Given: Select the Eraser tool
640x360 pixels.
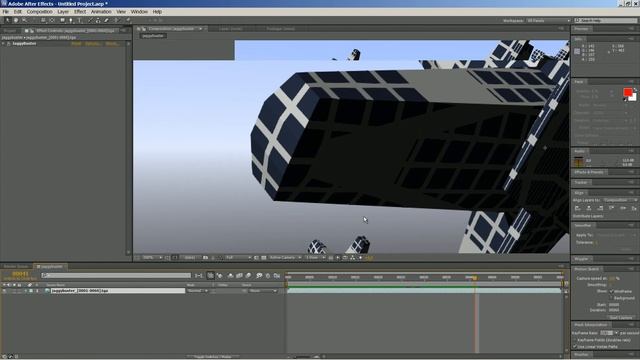Looking at the screenshot, I should tap(107, 20).
